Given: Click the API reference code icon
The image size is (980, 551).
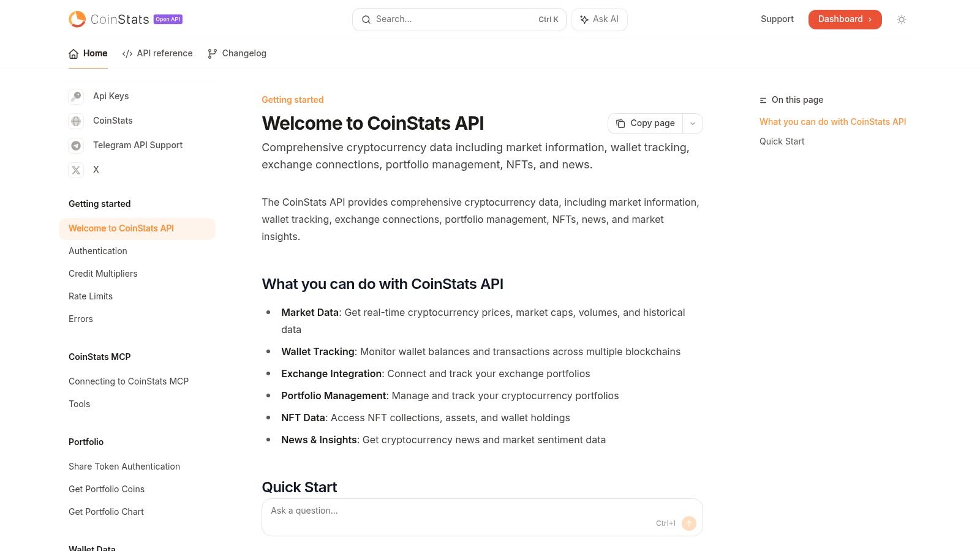Looking at the screenshot, I should click(x=127, y=54).
